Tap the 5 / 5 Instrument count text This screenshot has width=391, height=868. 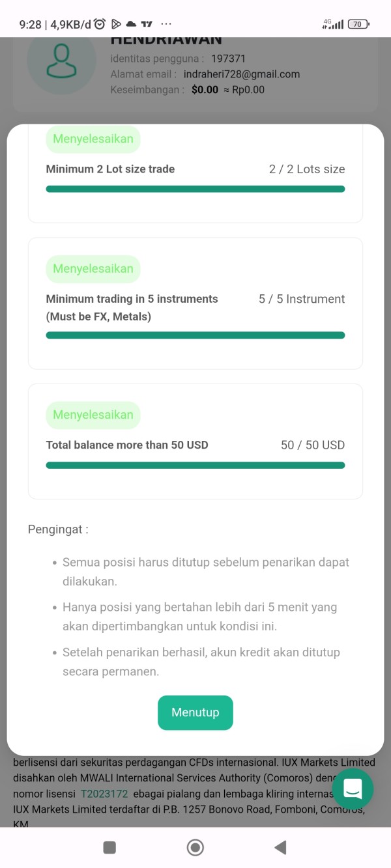point(302,299)
